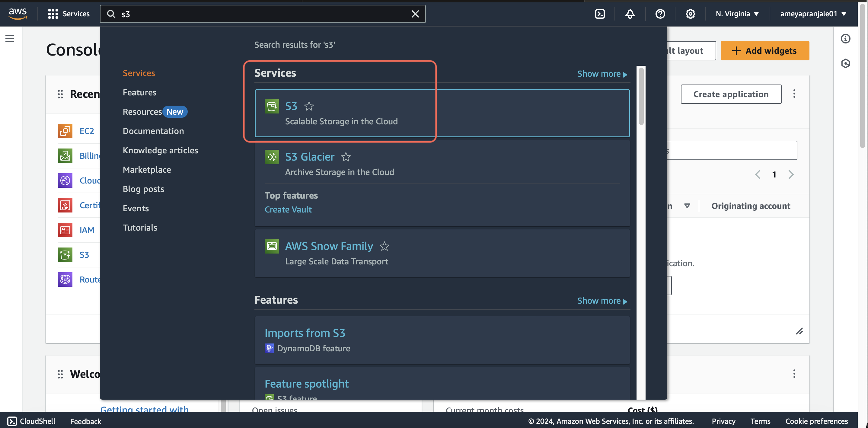
Task: Click the S3 Glacier Archive Storage icon
Action: (271, 157)
